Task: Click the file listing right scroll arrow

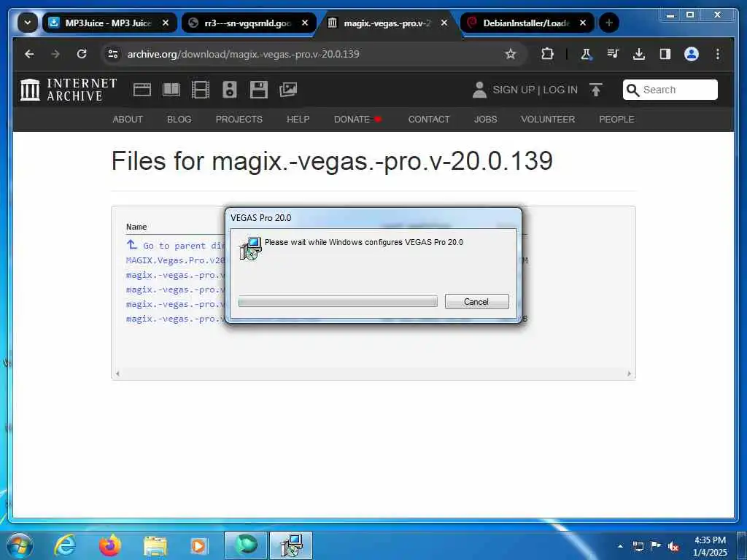Action: point(629,374)
